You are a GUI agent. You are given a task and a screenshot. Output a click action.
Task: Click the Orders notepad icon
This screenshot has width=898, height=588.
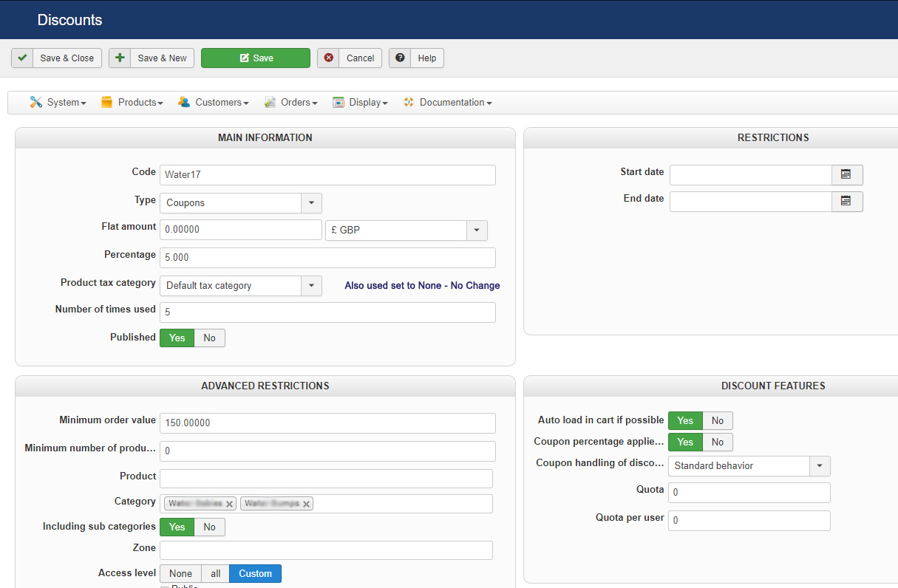click(270, 102)
